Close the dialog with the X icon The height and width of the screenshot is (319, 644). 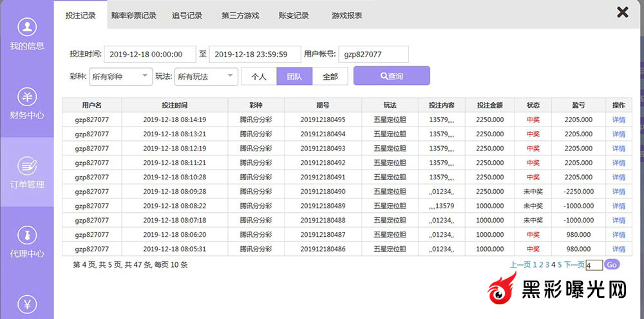622,12
